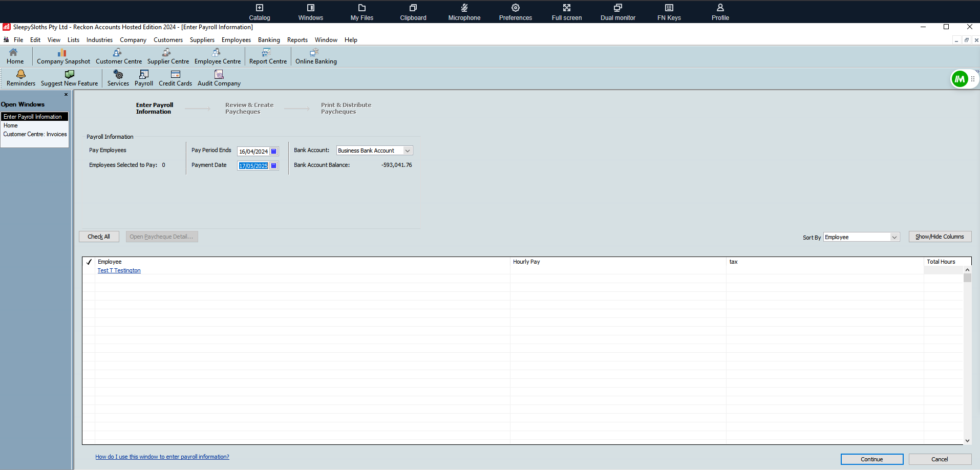Click employee table scrollbar down arrow

tap(967, 440)
